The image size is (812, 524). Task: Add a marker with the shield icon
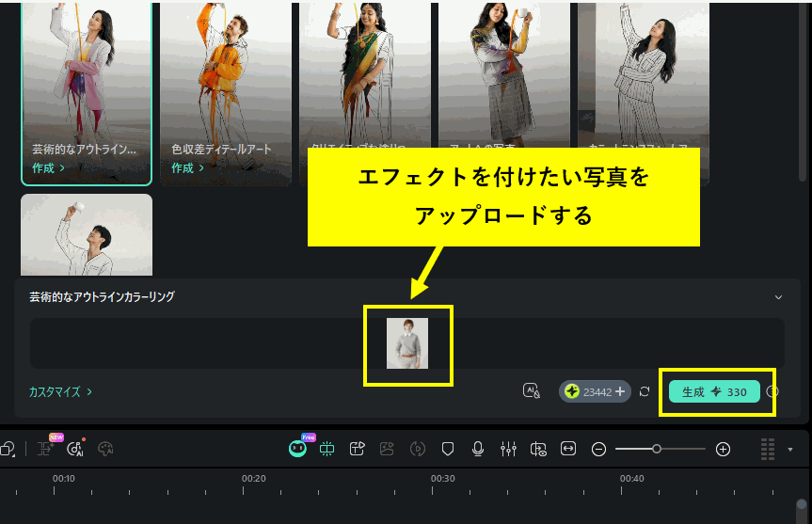(x=448, y=449)
